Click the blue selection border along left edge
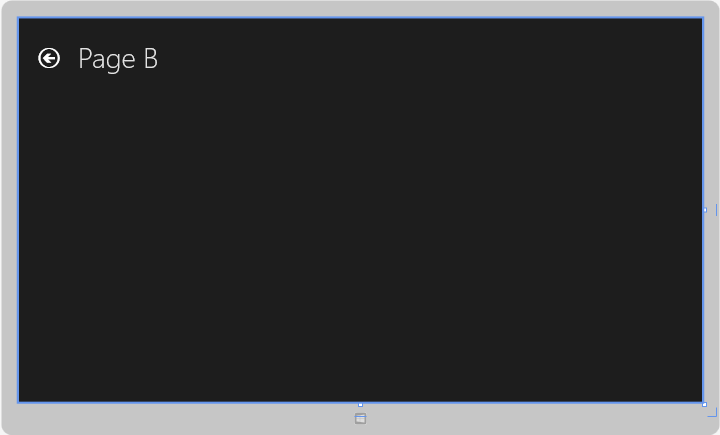This screenshot has width=720, height=435. (x=18, y=210)
